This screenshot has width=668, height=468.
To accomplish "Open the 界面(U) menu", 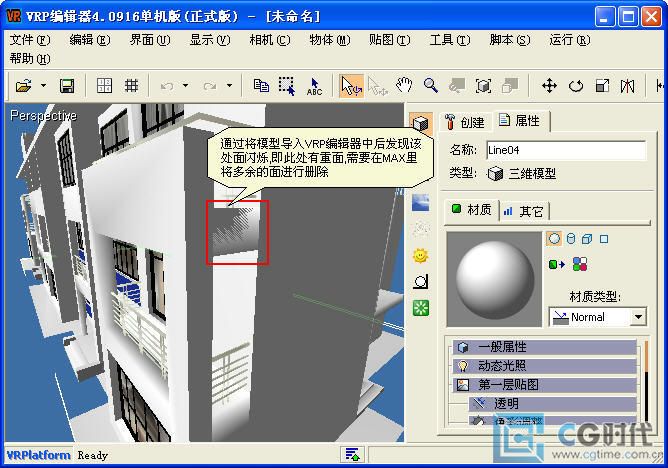I will pos(150,40).
